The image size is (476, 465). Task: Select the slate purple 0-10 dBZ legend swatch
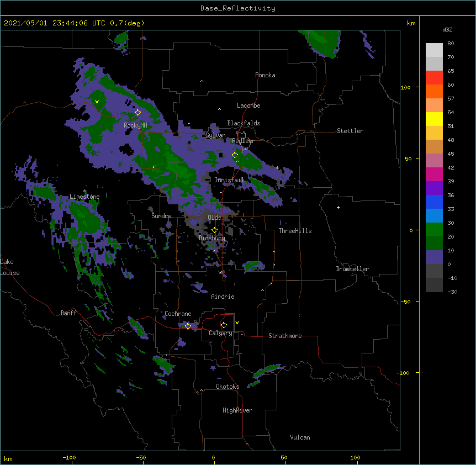(434, 257)
